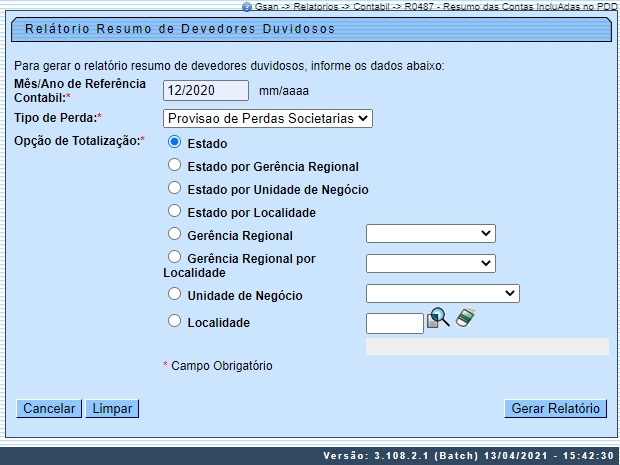
Task: Select the Estado radio button
Action: point(174,142)
